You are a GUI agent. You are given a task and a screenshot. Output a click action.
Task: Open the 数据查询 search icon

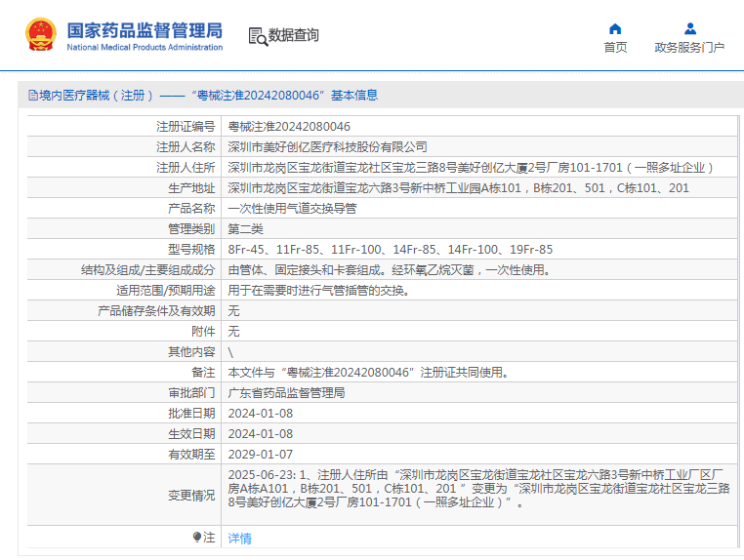[258, 36]
